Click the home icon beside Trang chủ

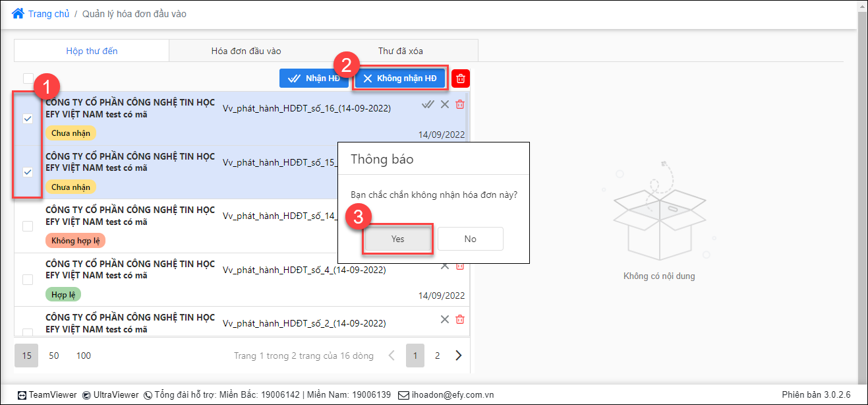18,13
